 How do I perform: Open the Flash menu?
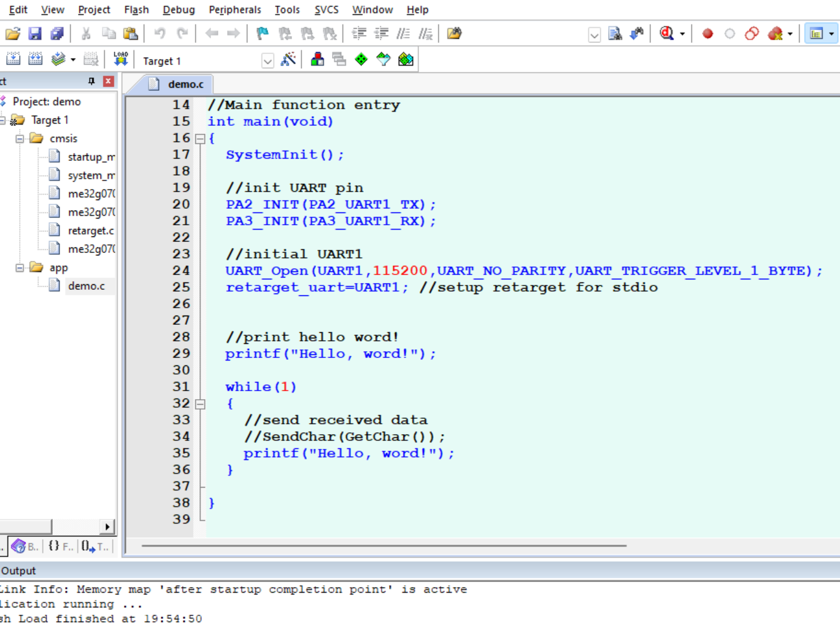pos(136,10)
